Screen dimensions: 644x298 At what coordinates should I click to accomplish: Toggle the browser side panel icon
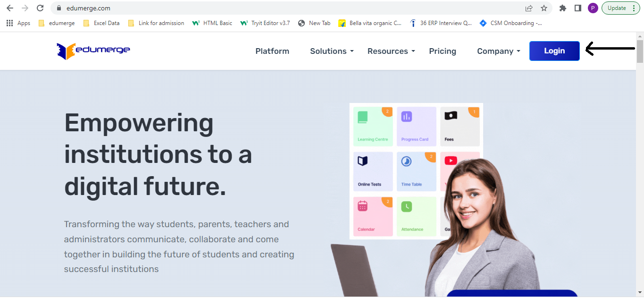click(x=577, y=8)
